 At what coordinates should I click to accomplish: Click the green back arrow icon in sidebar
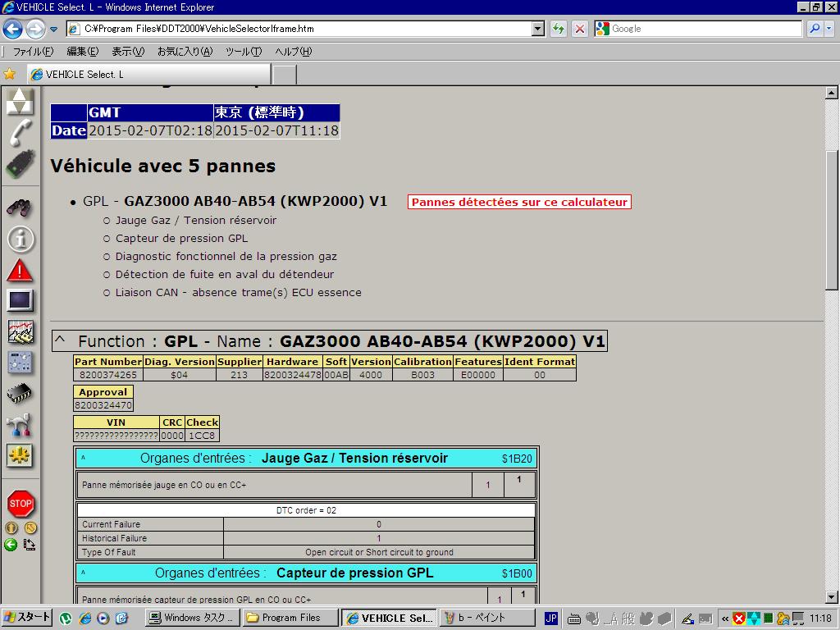(11, 544)
